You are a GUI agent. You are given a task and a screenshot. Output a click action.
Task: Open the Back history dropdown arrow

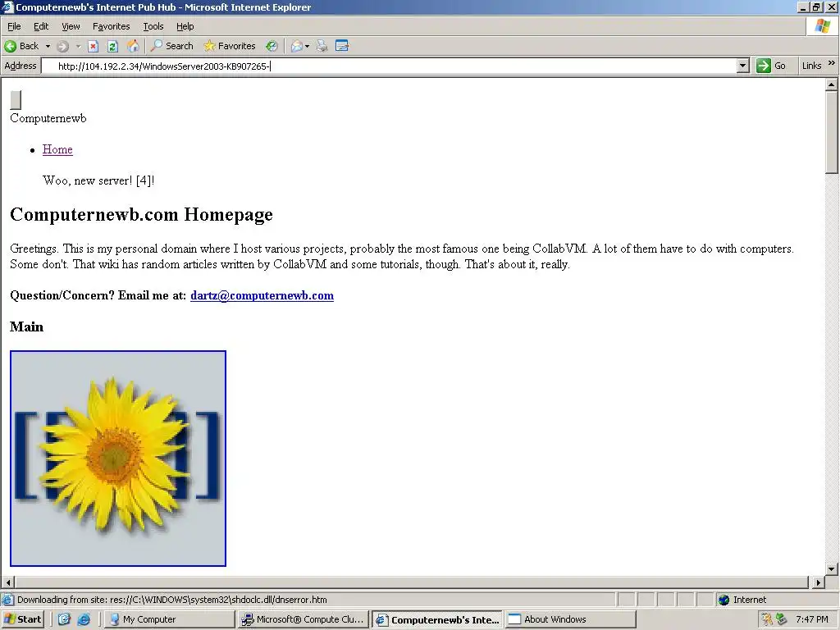tap(48, 46)
